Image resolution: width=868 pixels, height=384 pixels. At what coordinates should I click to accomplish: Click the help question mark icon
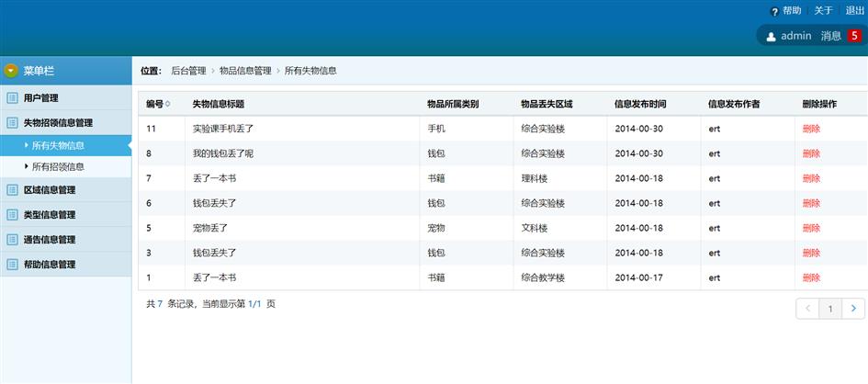coord(774,11)
